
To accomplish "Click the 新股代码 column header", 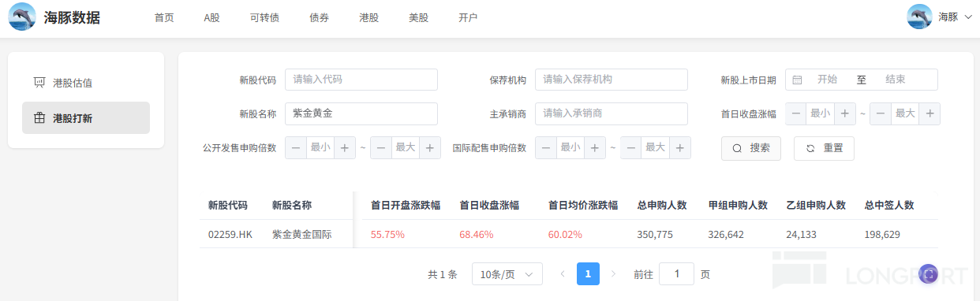I will [x=228, y=206].
